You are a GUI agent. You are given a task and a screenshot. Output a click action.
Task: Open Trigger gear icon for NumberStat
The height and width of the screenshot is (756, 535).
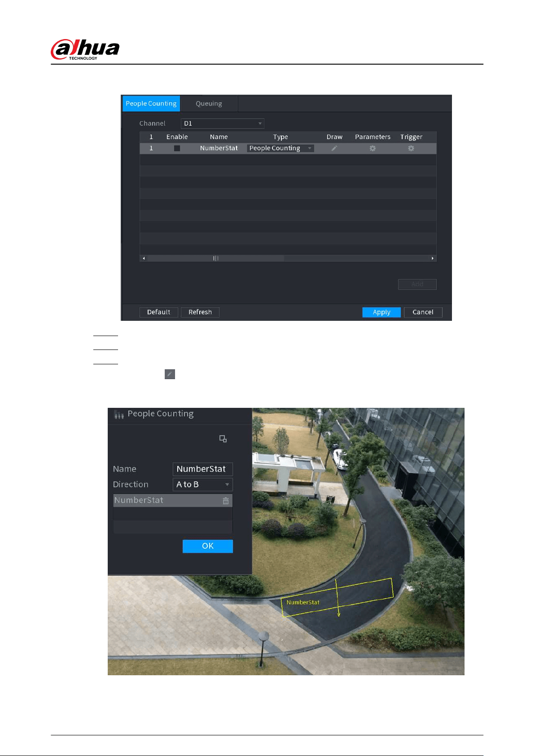point(411,148)
